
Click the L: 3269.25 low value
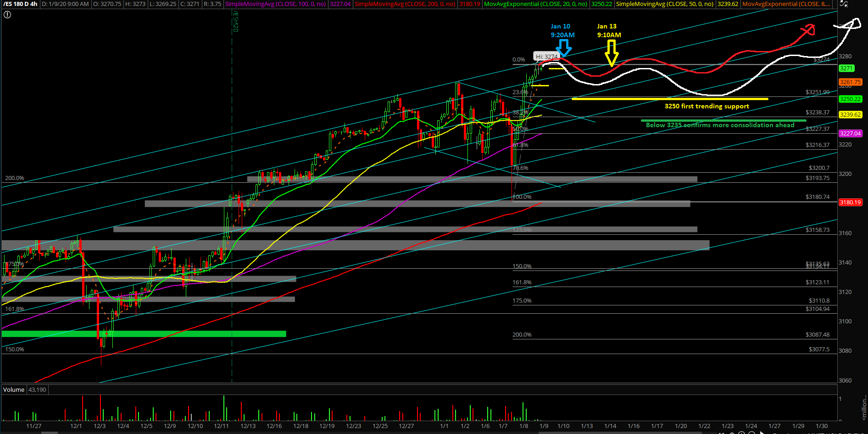pyautogui.click(x=163, y=4)
